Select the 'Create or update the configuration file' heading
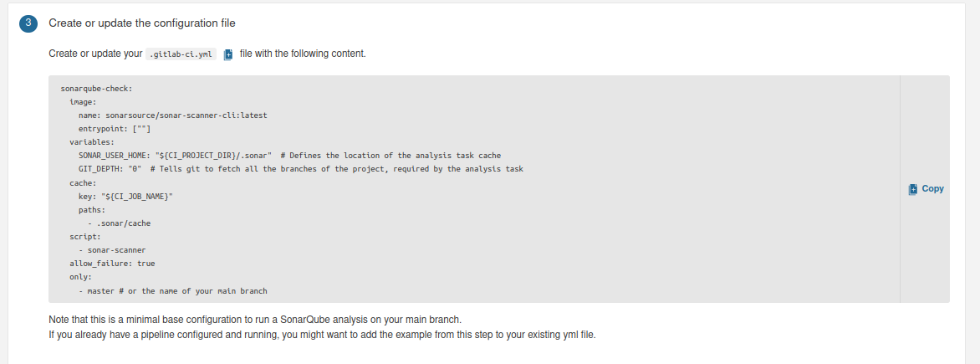980x364 pixels. pyautogui.click(x=142, y=23)
